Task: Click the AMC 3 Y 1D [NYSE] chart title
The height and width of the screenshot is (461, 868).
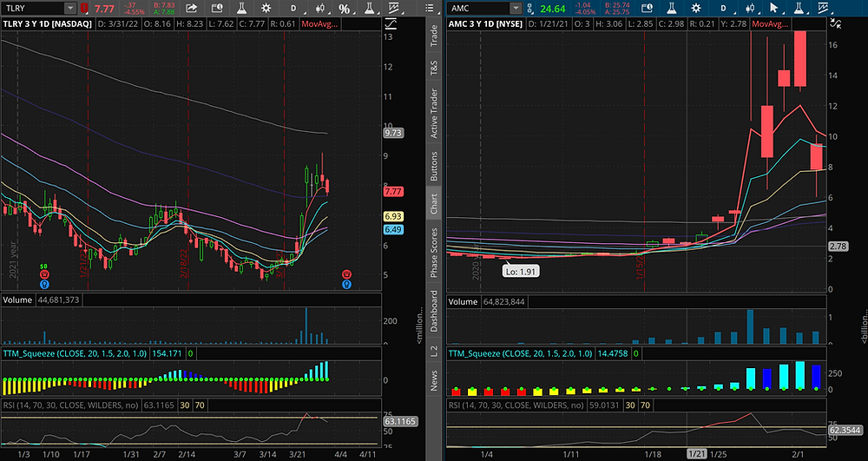Action: coord(486,24)
